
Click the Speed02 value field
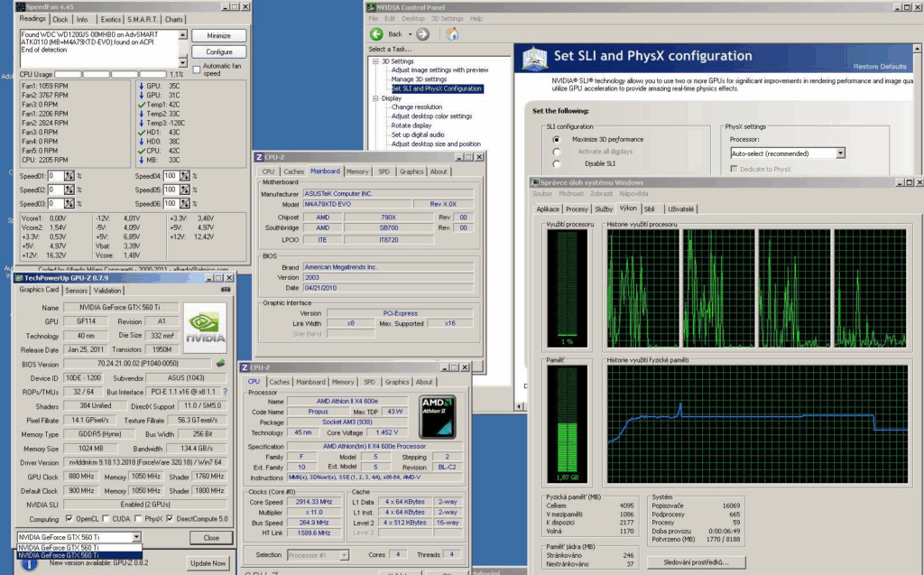tap(55, 190)
